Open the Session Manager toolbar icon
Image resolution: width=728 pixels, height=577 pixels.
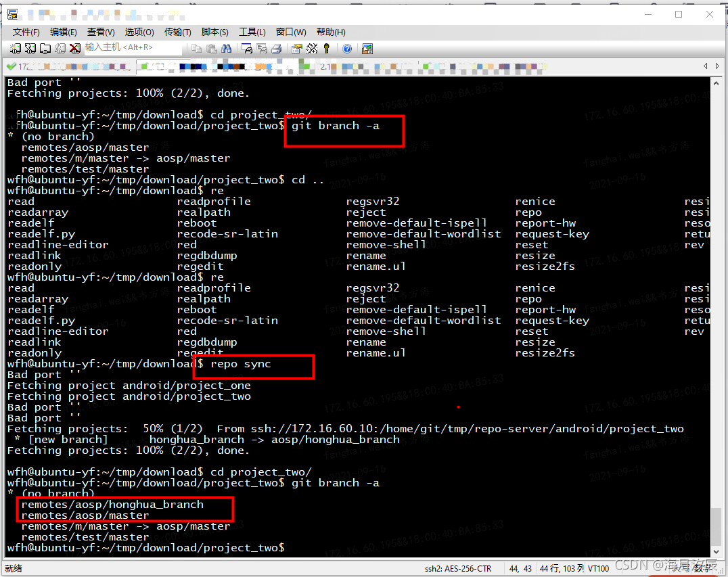[x=16, y=48]
